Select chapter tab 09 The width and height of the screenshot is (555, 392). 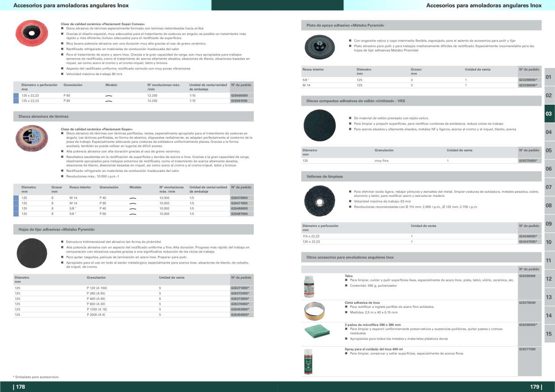[x=549, y=224]
